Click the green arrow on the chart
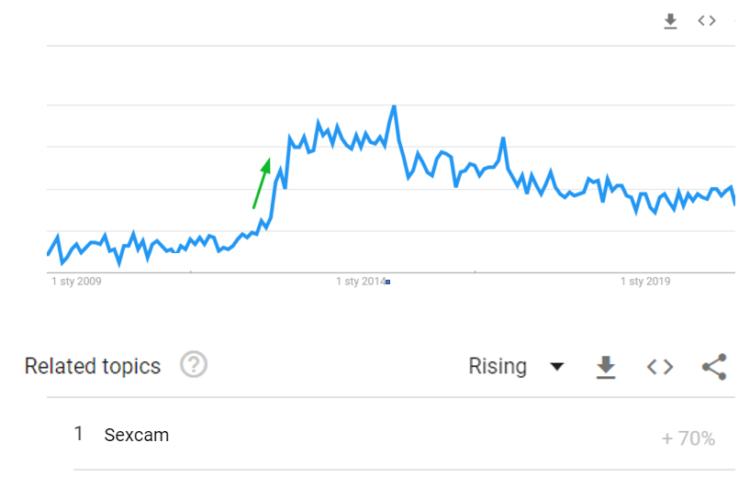Image resolution: width=750 pixels, height=487 pixels. tap(262, 182)
